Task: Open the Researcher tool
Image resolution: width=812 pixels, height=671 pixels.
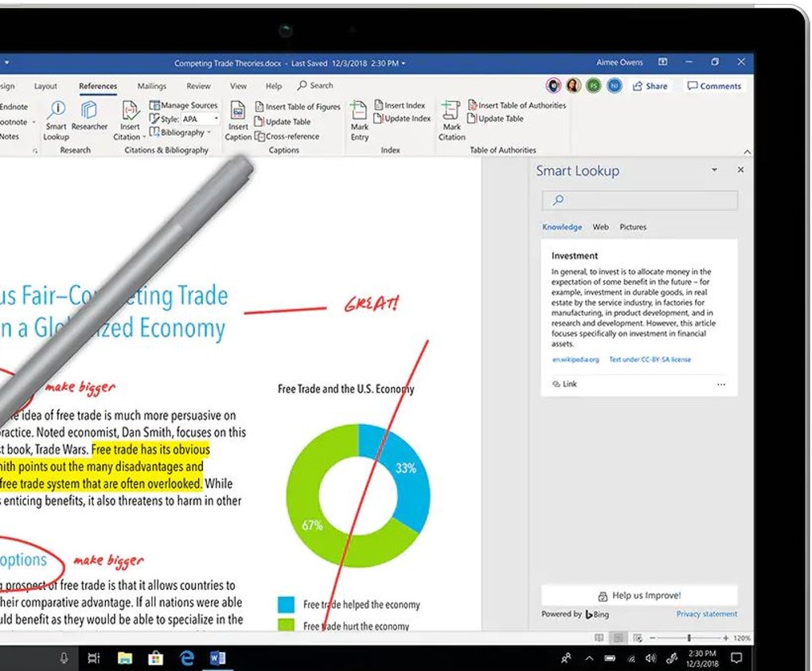Action: point(88,119)
